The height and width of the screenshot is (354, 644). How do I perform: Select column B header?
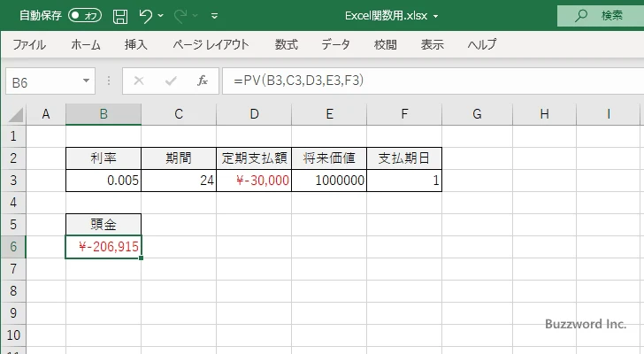tap(103, 114)
